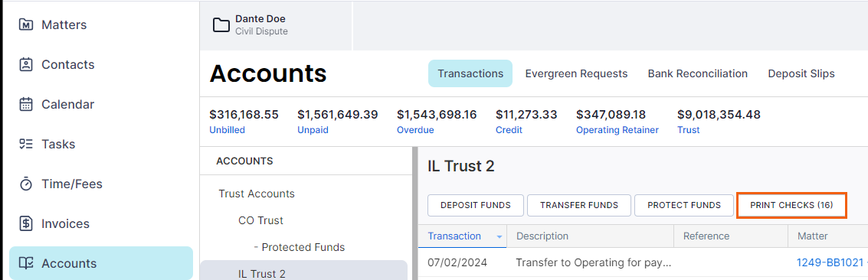Click the Contacts sidebar icon

click(25, 64)
